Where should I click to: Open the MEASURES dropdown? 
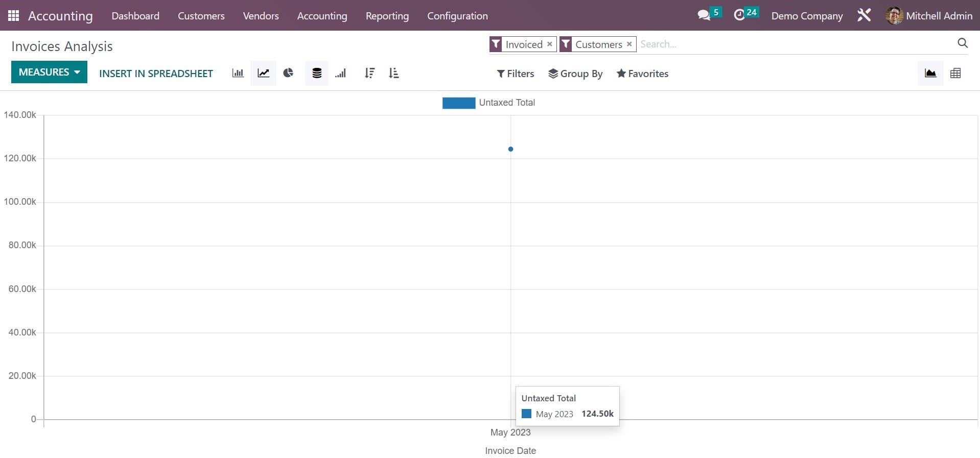pyautogui.click(x=49, y=72)
